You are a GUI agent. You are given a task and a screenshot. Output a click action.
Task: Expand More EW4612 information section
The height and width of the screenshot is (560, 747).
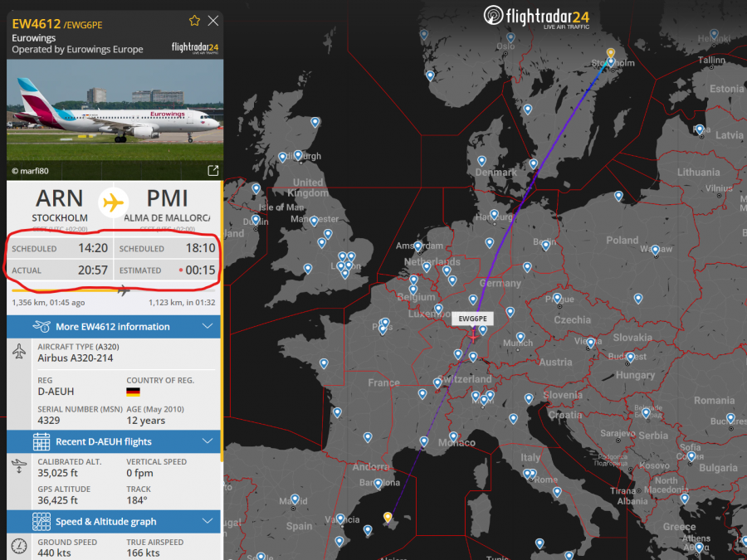point(207,327)
